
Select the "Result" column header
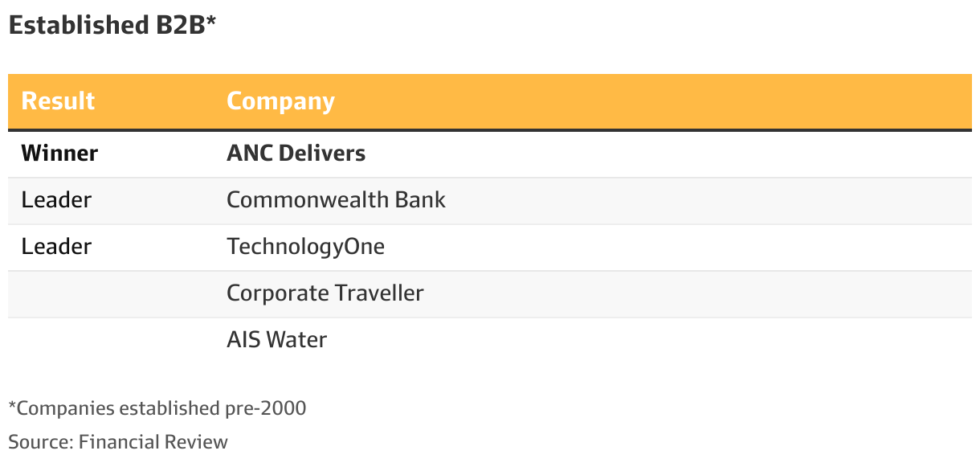point(58,101)
